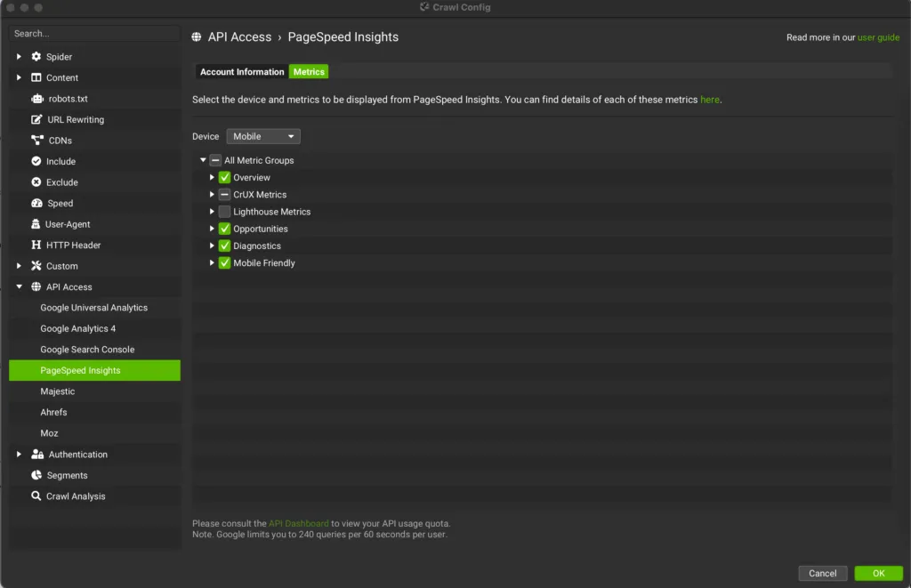Image resolution: width=911 pixels, height=588 pixels.
Task: Enable the Lighthouse Metrics checkbox
Action: pos(224,212)
